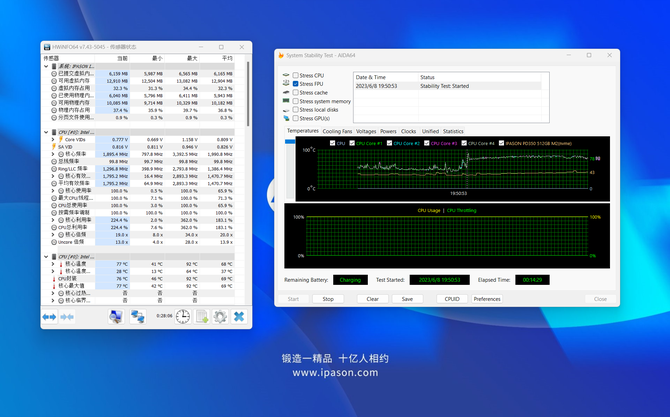Click the networked computers remote icon

click(x=138, y=317)
